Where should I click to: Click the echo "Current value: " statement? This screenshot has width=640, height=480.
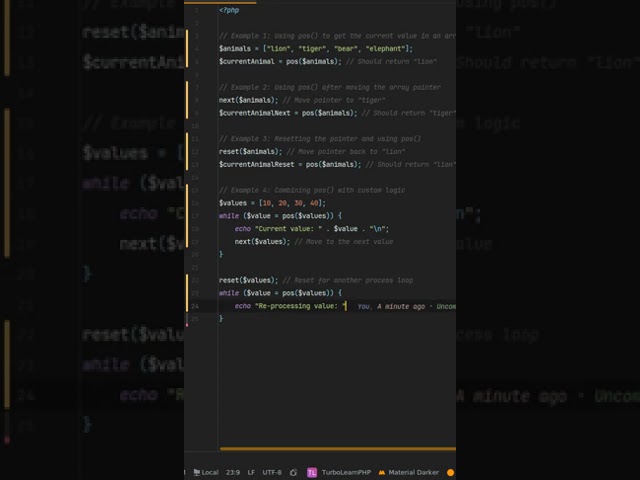[311, 229]
